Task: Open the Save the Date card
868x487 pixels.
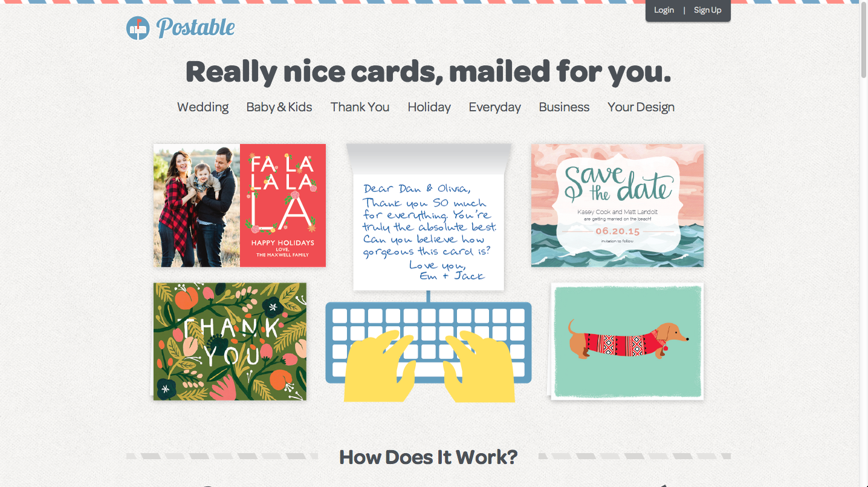Action: (617, 205)
